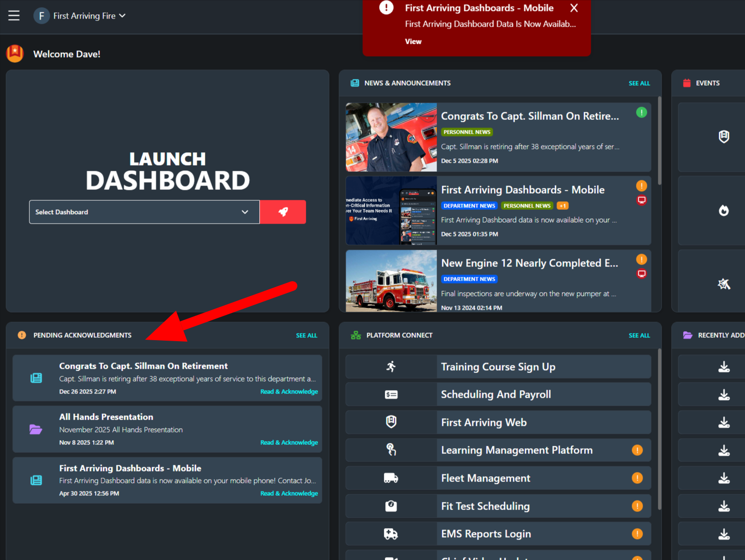Download recently added item beside Training Course Sign Up
745x560 pixels.
tap(724, 366)
